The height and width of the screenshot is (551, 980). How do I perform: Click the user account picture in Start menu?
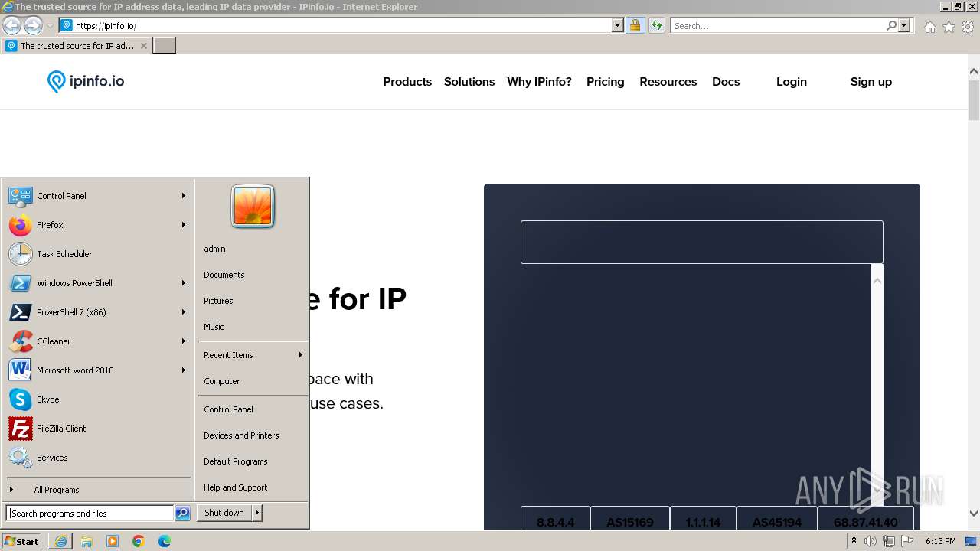[253, 207]
